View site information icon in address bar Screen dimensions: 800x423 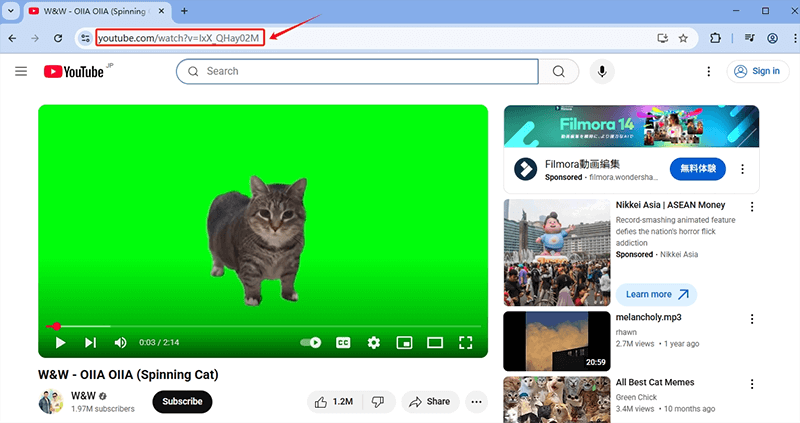(x=85, y=38)
